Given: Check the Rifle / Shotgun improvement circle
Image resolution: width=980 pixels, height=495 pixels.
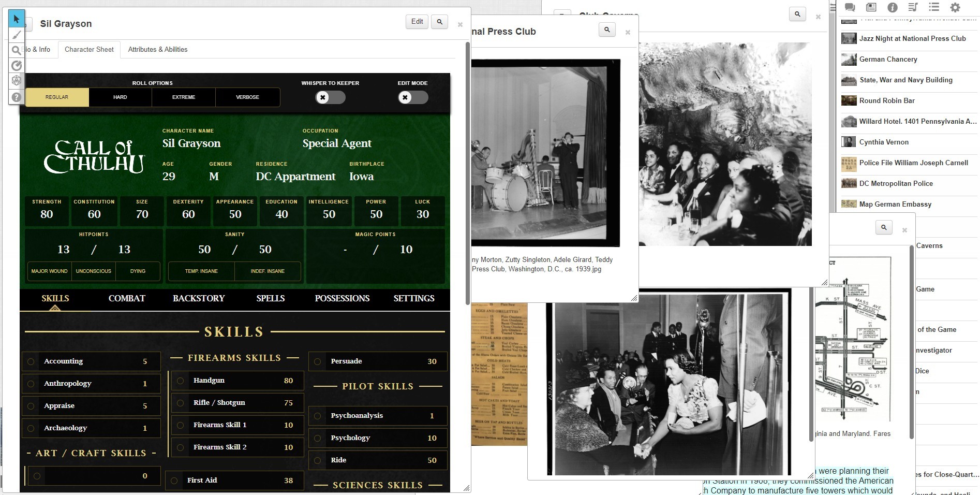Looking at the screenshot, I should point(180,403).
